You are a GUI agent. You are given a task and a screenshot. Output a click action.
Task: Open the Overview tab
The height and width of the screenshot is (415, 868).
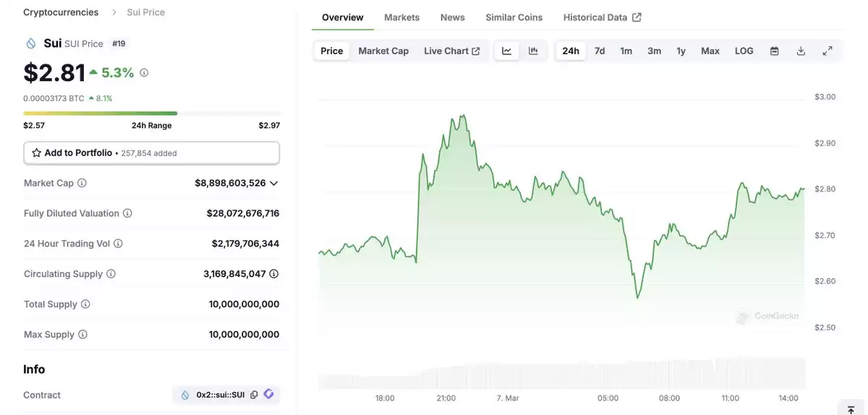click(343, 17)
